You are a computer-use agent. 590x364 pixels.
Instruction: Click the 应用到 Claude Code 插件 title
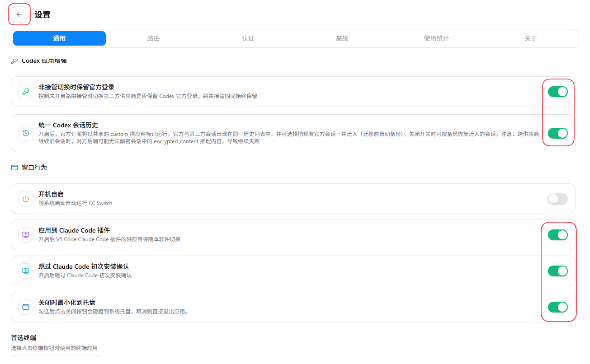[x=74, y=230]
